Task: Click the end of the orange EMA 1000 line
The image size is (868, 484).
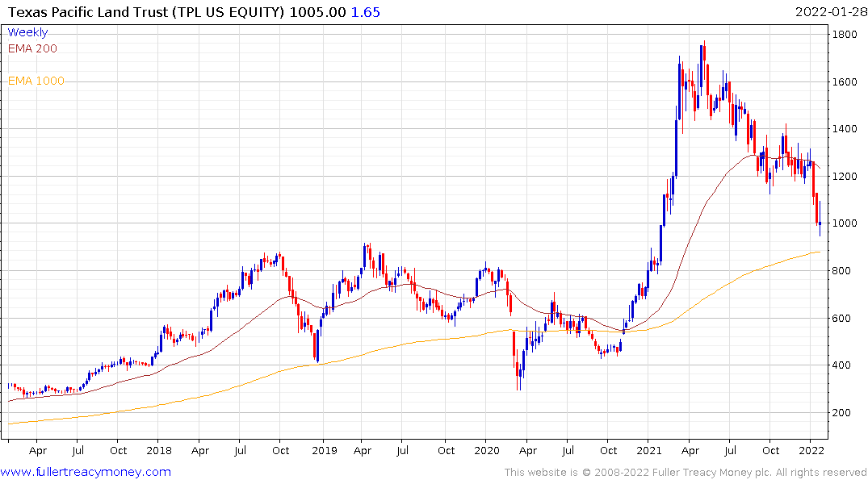Action: point(820,252)
